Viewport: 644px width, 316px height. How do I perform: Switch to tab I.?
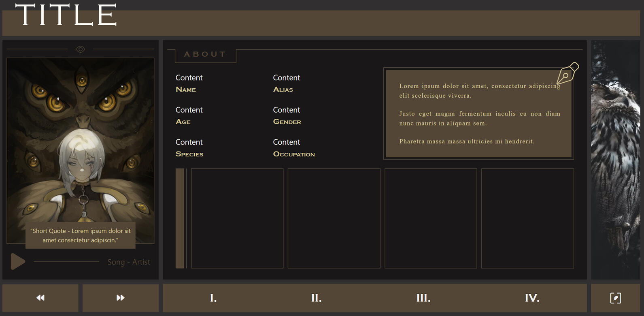213,298
